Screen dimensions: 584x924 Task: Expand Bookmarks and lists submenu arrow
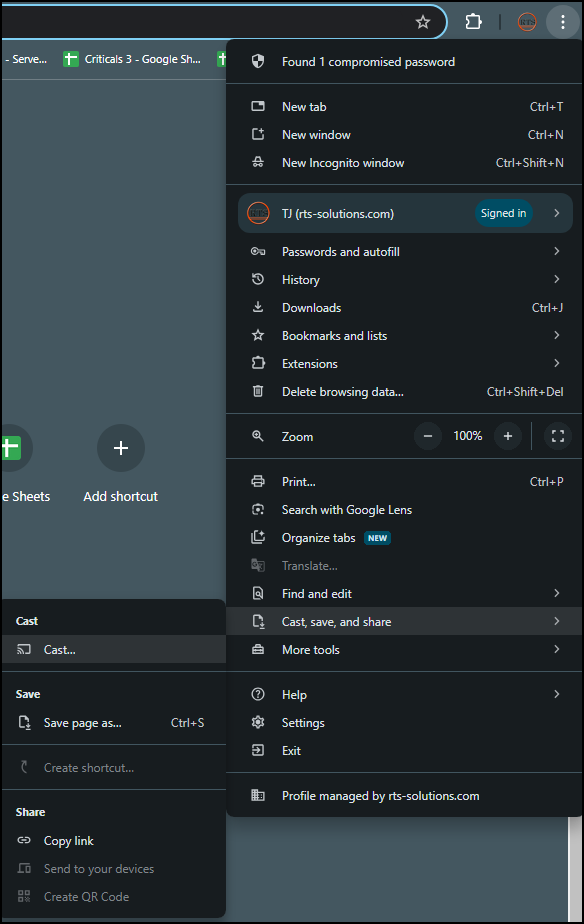557,335
